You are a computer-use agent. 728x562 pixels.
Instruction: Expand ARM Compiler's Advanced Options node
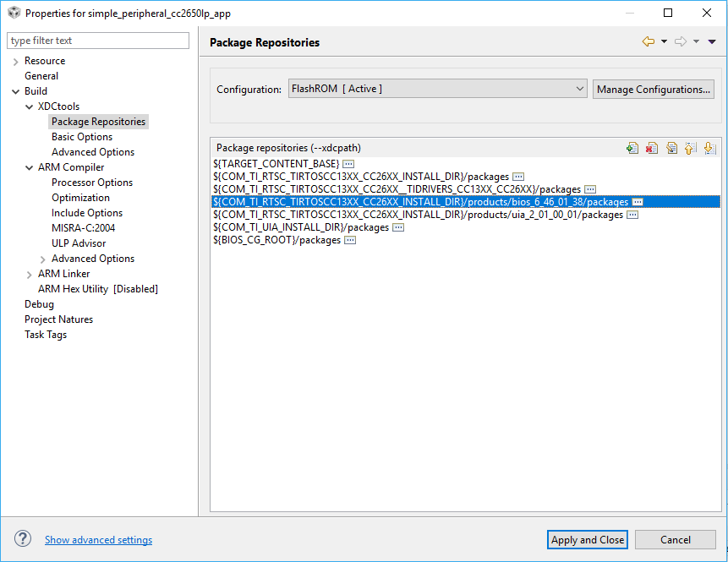coord(43,259)
